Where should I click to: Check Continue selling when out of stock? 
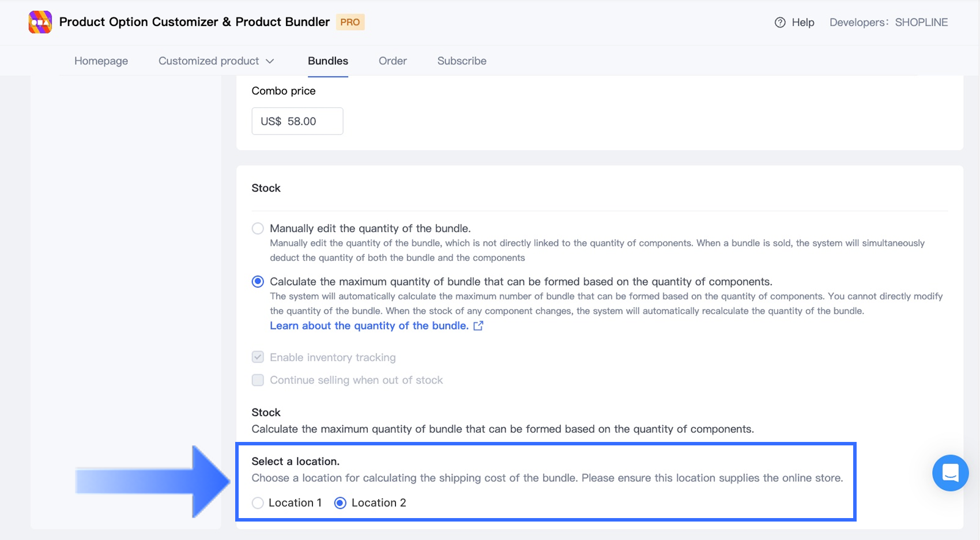coord(258,380)
